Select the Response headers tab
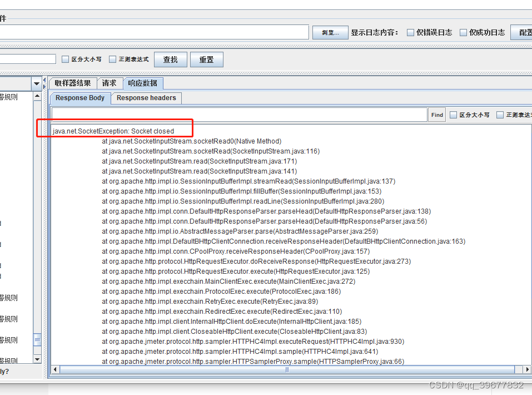 (146, 98)
